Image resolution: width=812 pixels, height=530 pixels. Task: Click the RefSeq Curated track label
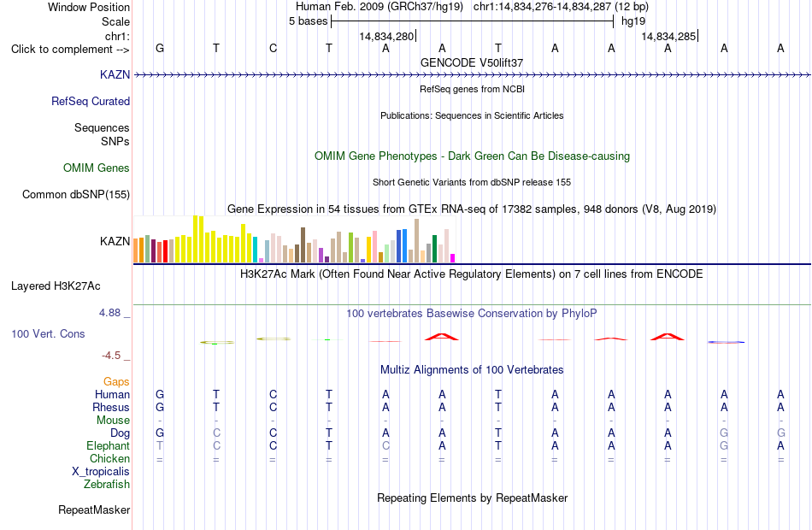click(91, 101)
